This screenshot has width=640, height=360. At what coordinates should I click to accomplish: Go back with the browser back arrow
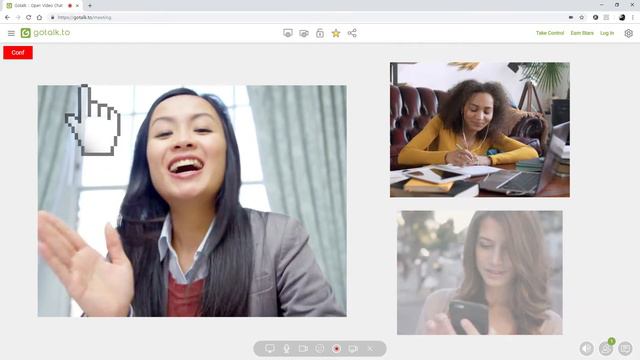click(7, 18)
